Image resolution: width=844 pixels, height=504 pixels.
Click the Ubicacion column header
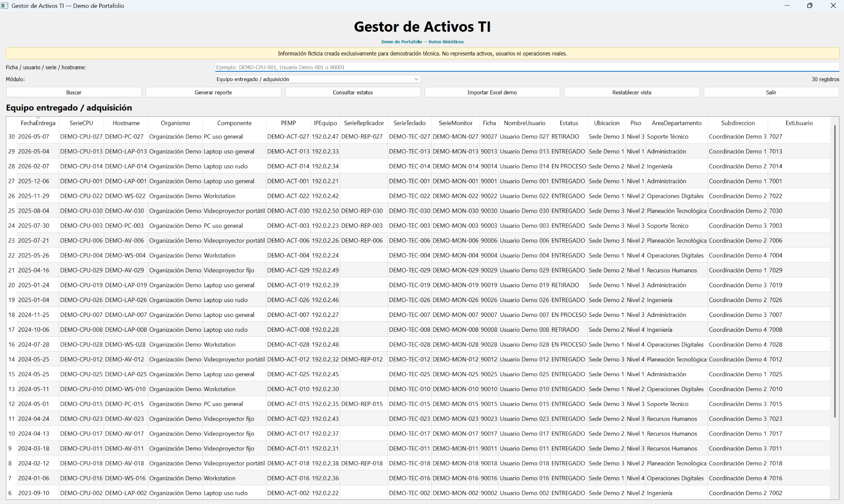pyautogui.click(x=607, y=123)
